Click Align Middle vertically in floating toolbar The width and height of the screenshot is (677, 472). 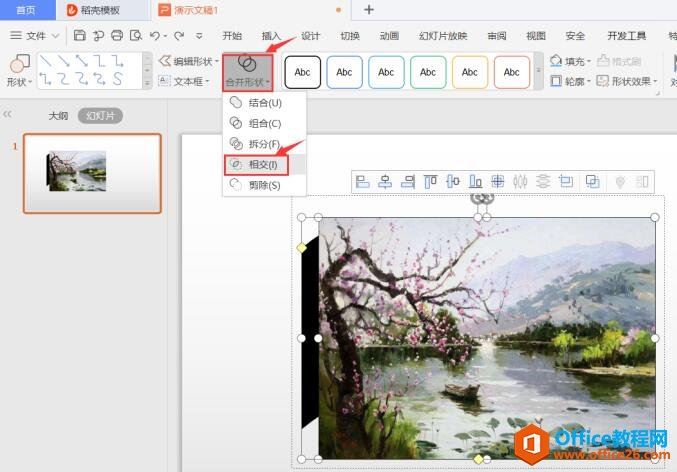pos(452,182)
